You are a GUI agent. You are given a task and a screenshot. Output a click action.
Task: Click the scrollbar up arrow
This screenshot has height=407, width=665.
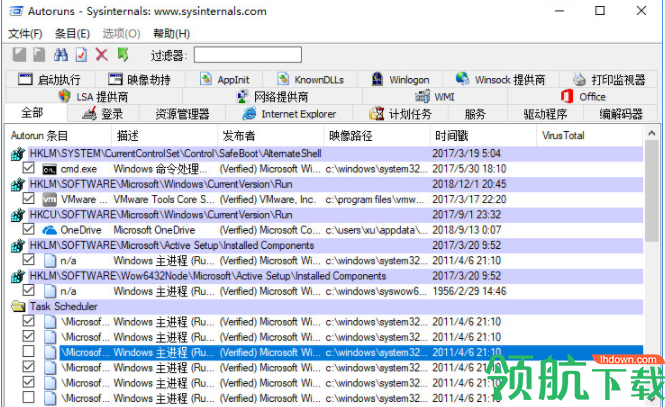(652, 134)
